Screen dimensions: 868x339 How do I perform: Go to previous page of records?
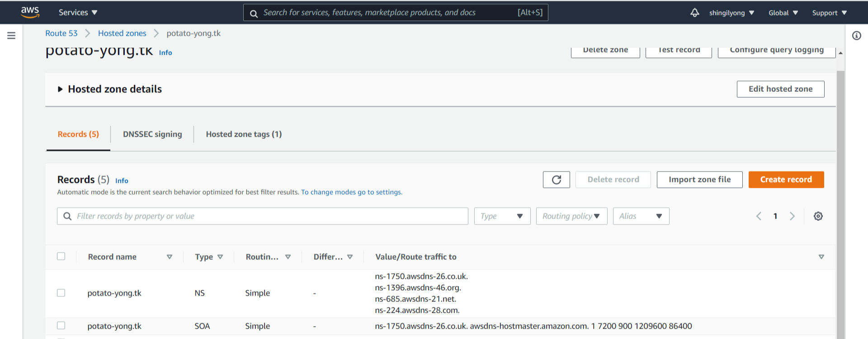tap(759, 216)
